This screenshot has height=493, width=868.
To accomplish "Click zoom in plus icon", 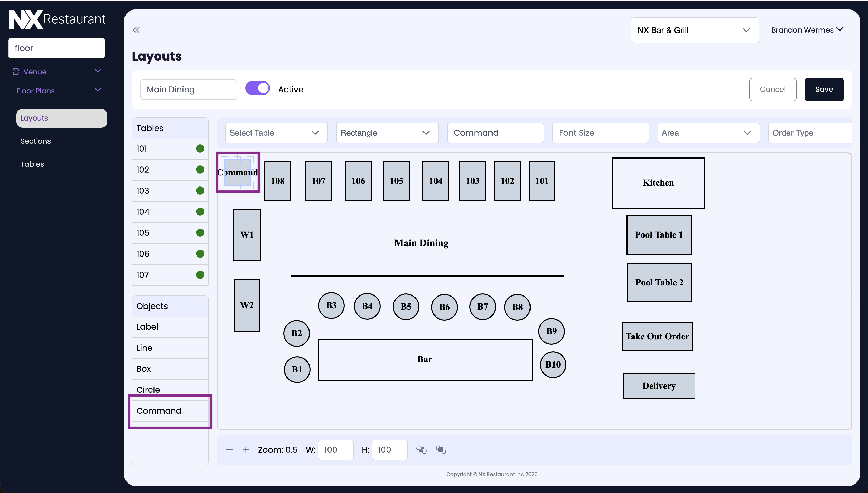I will coord(246,450).
